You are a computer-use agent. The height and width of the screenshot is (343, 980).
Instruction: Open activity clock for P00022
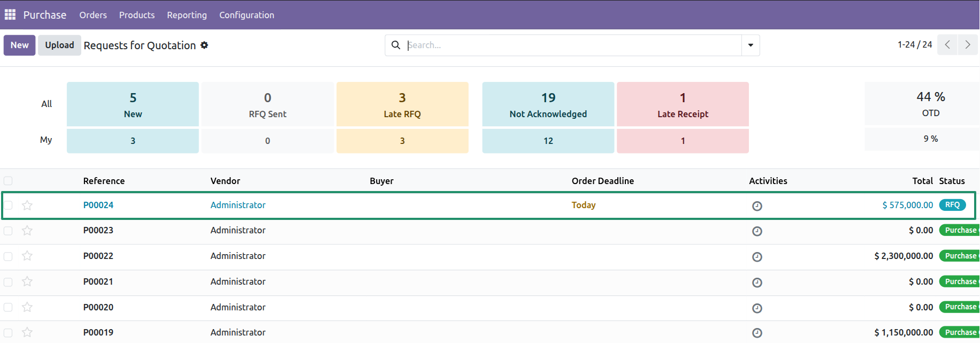click(757, 257)
